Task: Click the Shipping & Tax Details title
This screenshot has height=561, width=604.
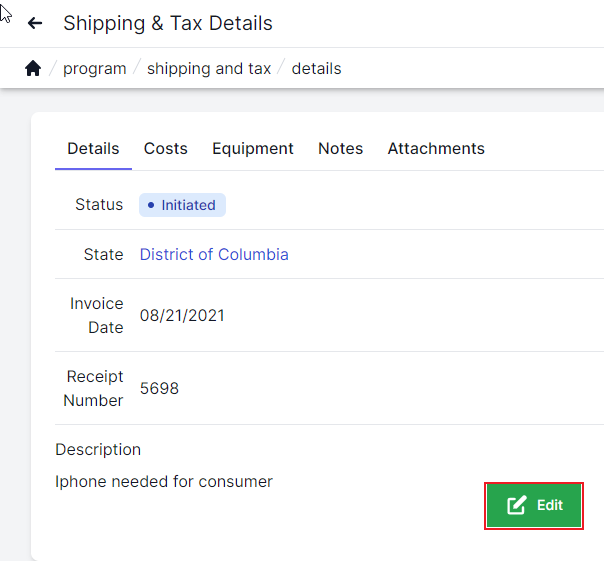Action: (168, 23)
